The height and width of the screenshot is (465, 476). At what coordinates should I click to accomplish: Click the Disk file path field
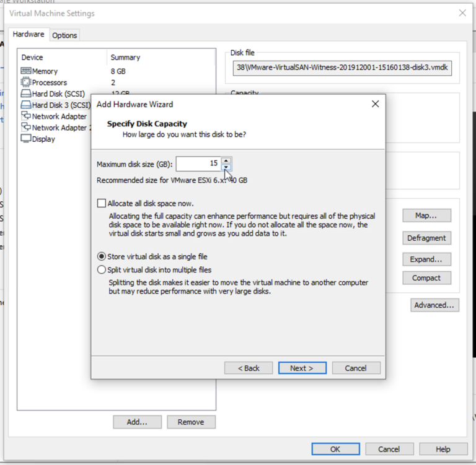click(342, 68)
